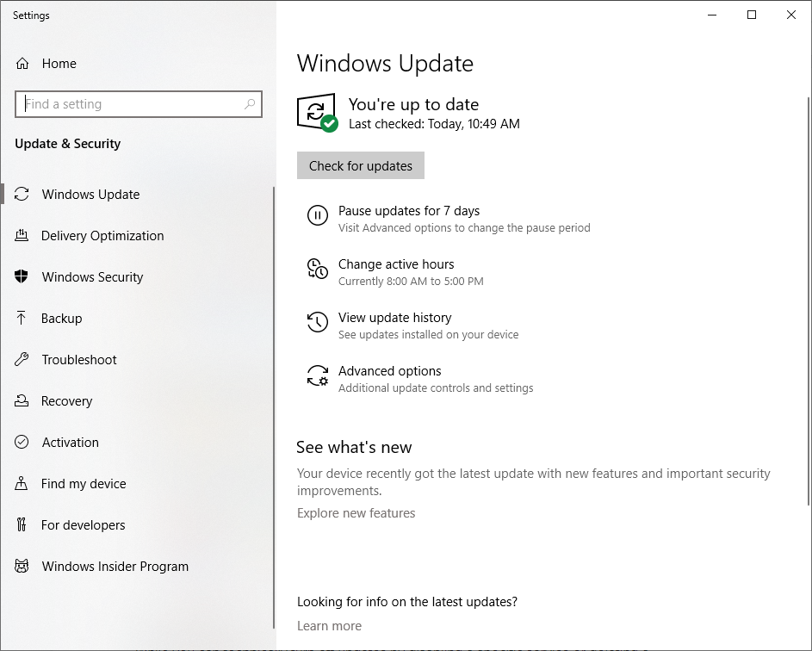Image resolution: width=812 pixels, height=651 pixels.
Task: Click the search magnifier in Find a setting
Action: coord(250,103)
